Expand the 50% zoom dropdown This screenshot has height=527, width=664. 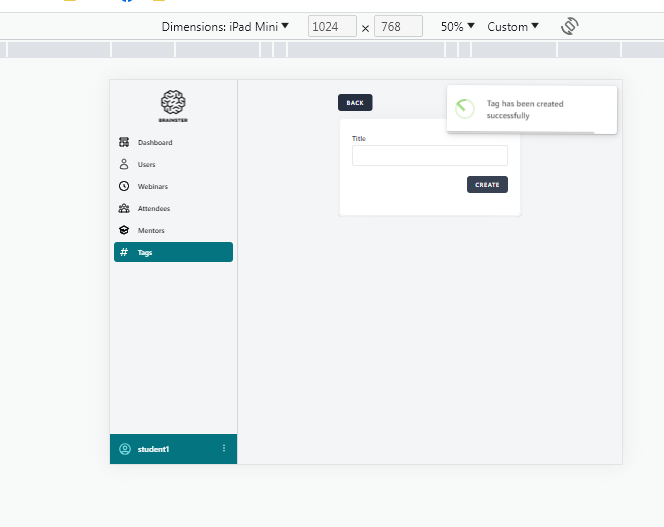(x=457, y=27)
